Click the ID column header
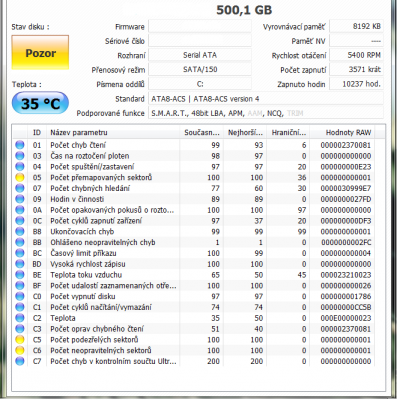Image resolution: width=397 pixels, height=400 pixels. click(37, 133)
